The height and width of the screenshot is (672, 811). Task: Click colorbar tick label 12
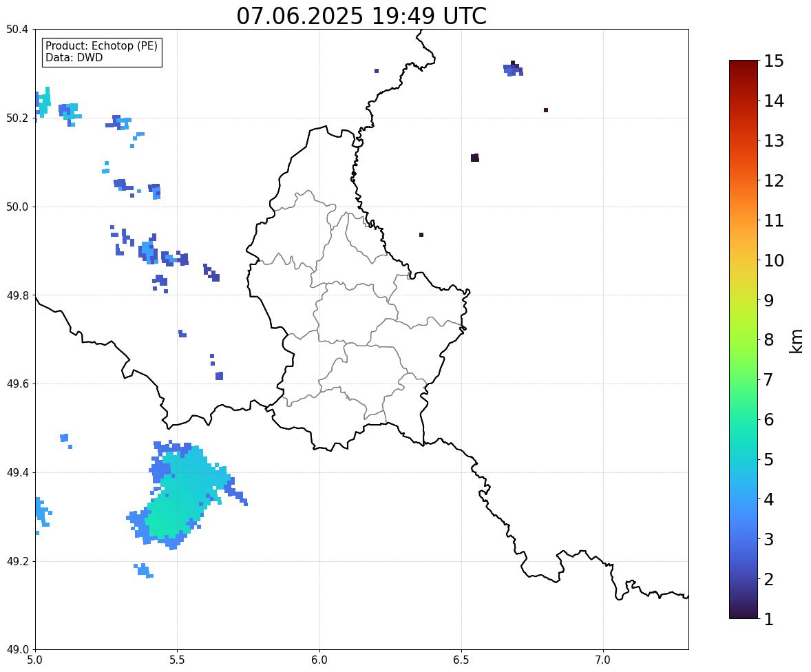(774, 180)
